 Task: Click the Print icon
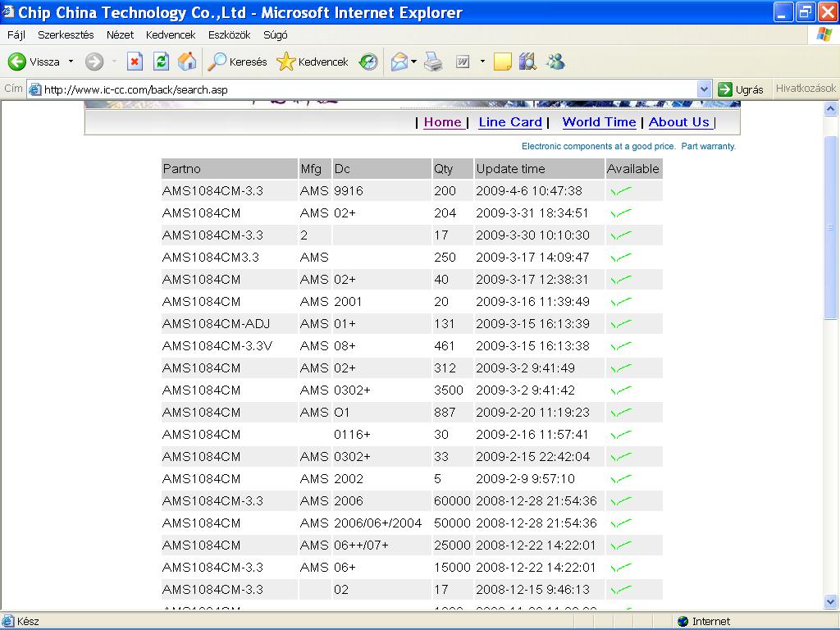[x=433, y=62]
